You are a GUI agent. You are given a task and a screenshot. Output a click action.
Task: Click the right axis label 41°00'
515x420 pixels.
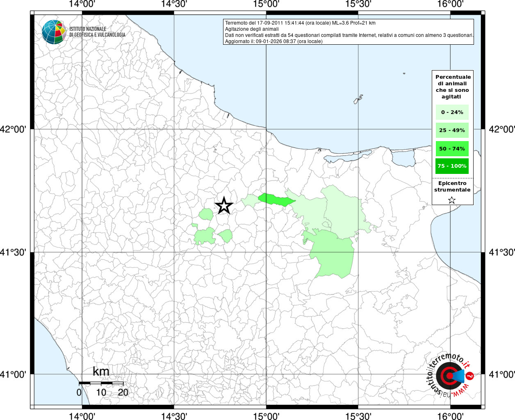tap(502, 374)
